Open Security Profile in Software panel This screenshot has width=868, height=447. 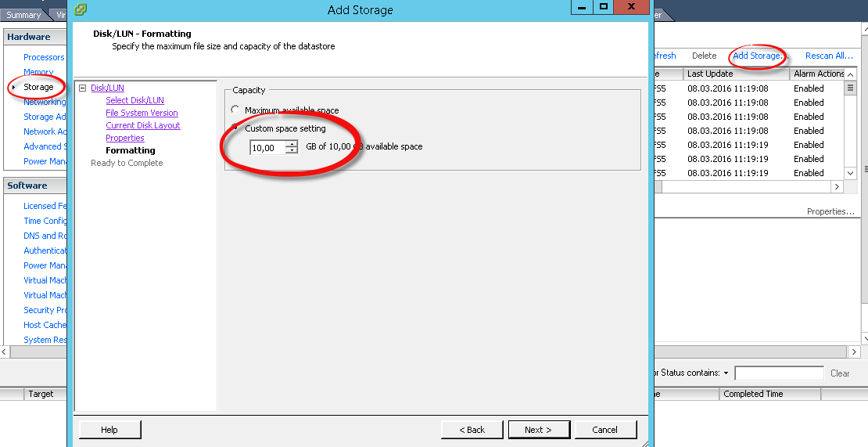tap(45, 310)
